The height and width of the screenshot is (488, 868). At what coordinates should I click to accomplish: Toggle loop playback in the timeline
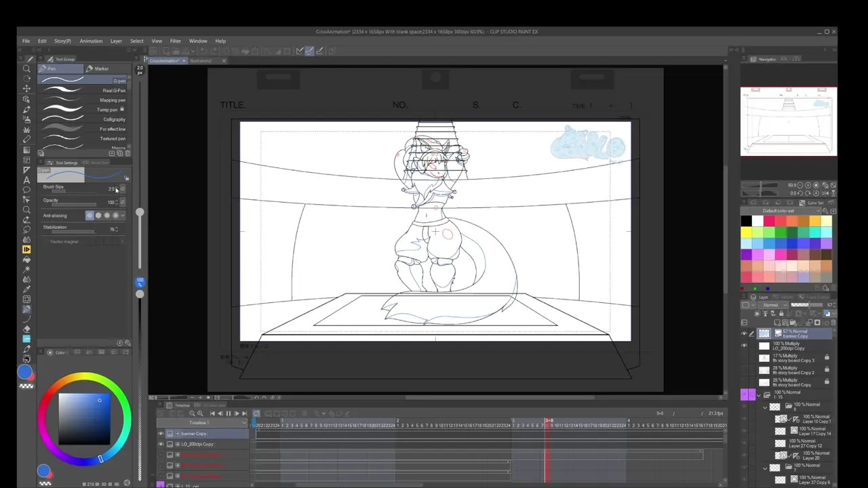[256, 413]
